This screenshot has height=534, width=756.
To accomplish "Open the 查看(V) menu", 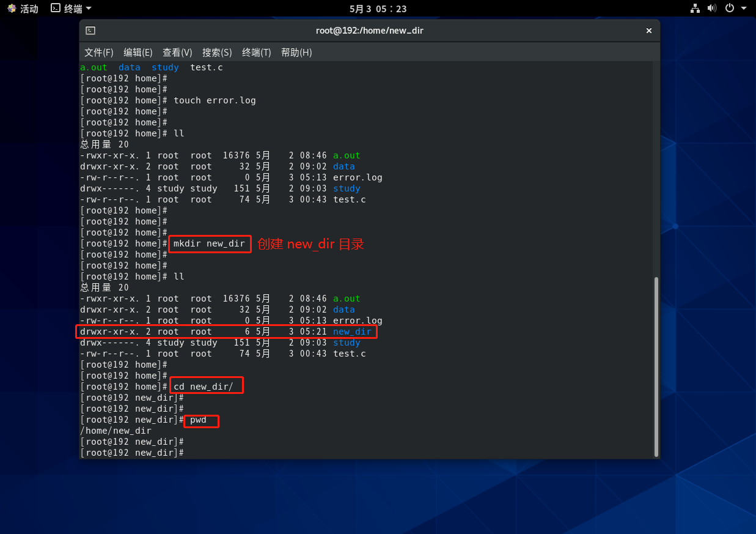I will click(177, 53).
